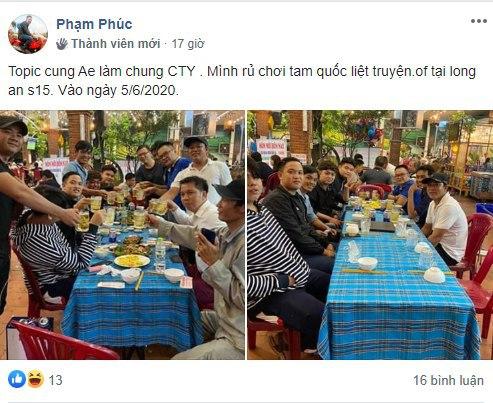Show who reacted via the 13 count
This screenshot has width=493, height=403.
(55, 380)
